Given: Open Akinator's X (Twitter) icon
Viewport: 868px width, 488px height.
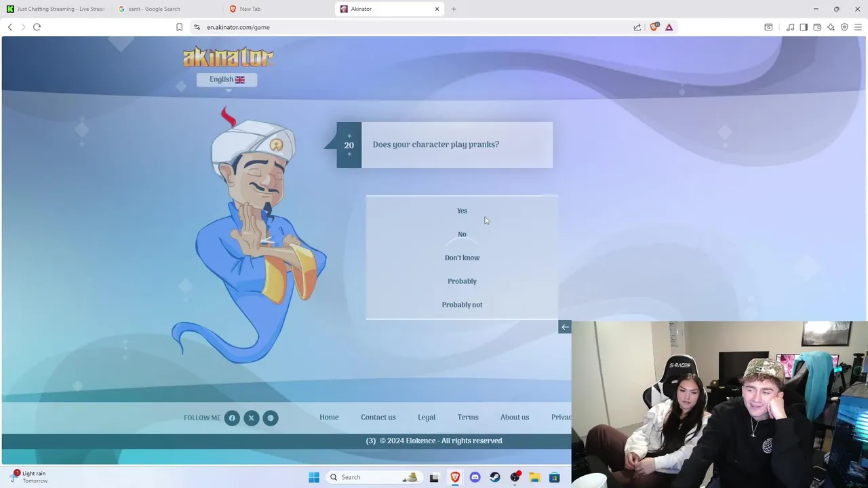Looking at the screenshot, I should click(251, 418).
